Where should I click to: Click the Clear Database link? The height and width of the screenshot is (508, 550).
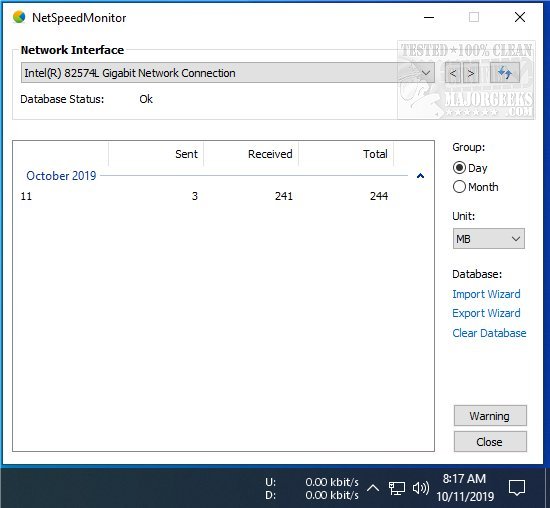[489, 333]
